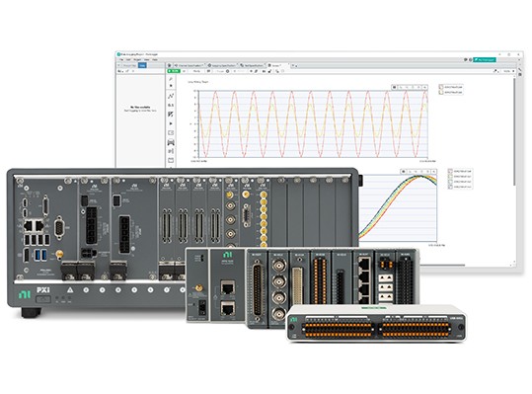Toggle fourth channel in lower graph legend
Screen dimensions: 532x394
pos(450,187)
